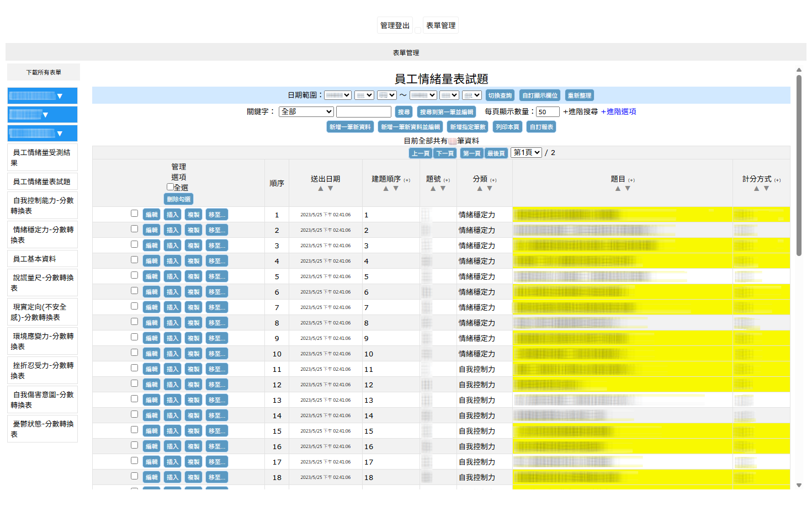Viewport: 812px width, 517px height.
Task: Sort 題目 column descending arrow
Action: 628,189
